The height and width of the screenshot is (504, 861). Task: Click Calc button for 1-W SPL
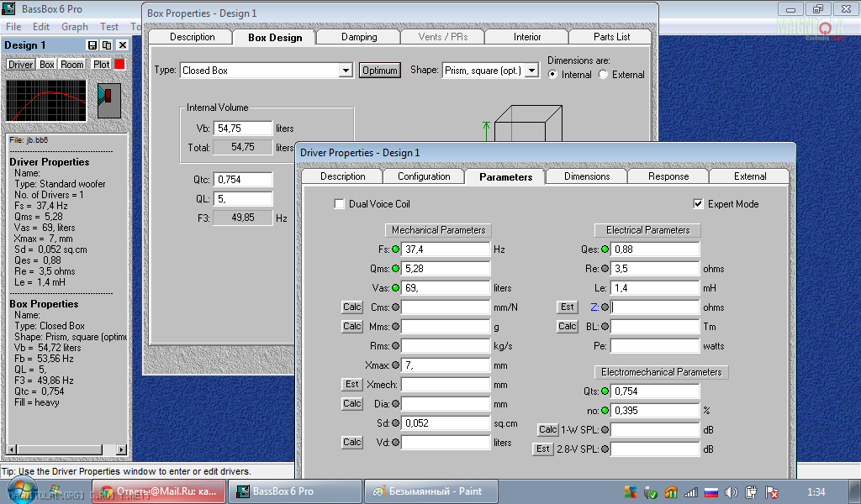[547, 429]
